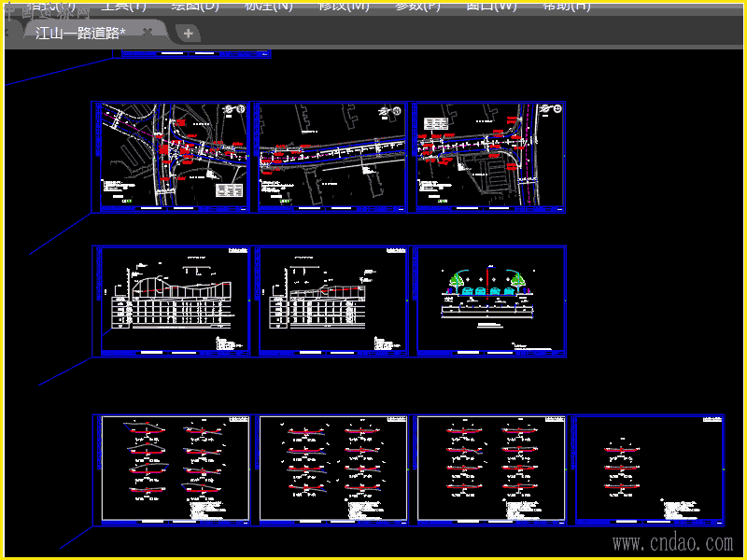The image size is (747, 560).
Task: Select the last cross-section sheet with three sections
Action: tap(646, 470)
